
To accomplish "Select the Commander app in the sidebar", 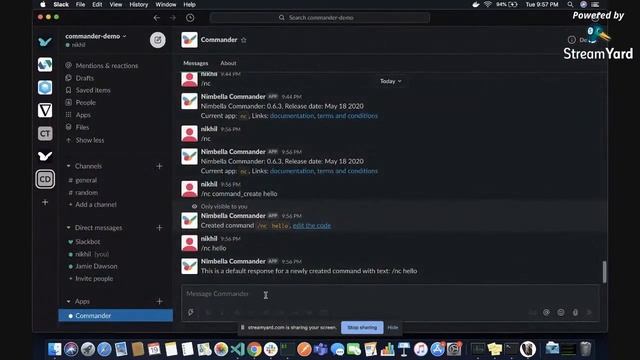I will [116, 316].
